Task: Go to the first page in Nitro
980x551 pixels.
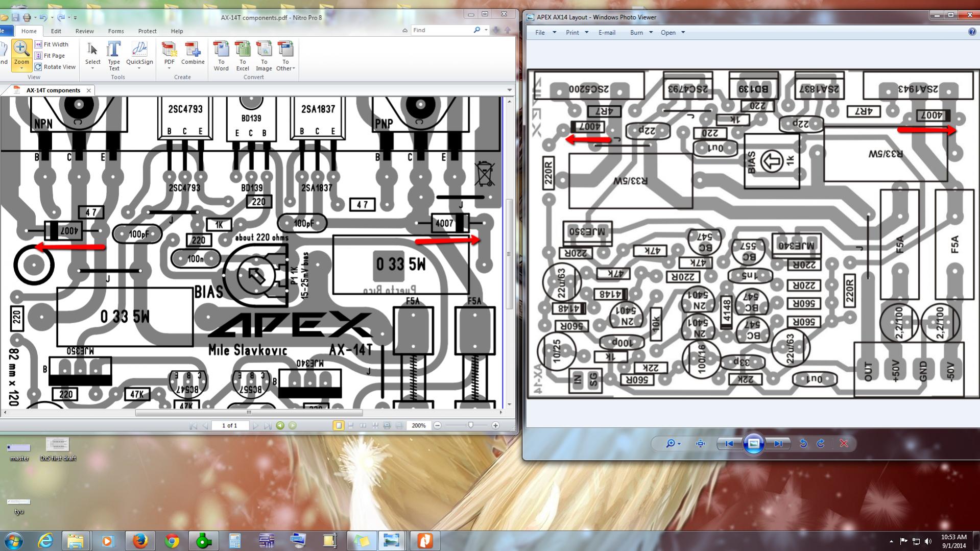Action: [x=193, y=425]
